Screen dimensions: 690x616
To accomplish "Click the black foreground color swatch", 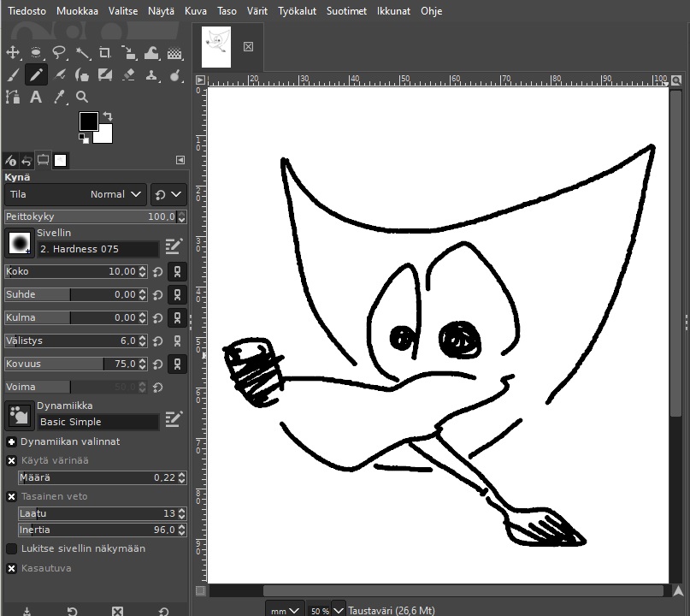I will pyautogui.click(x=89, y=121).
